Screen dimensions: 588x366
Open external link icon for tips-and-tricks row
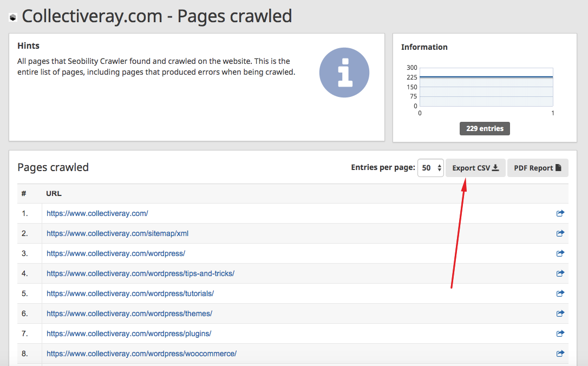pyautogui.click(x=560, y=273)
